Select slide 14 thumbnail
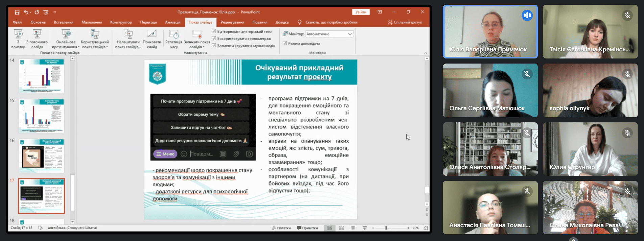The image size is (644, 241). pos(41,76)
